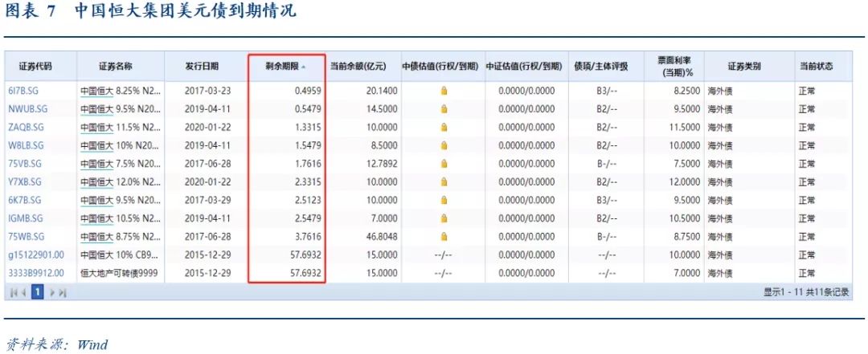Select balance value 12.7892
The width and height of the screenshot is (868, 354).
coord(382,164)
